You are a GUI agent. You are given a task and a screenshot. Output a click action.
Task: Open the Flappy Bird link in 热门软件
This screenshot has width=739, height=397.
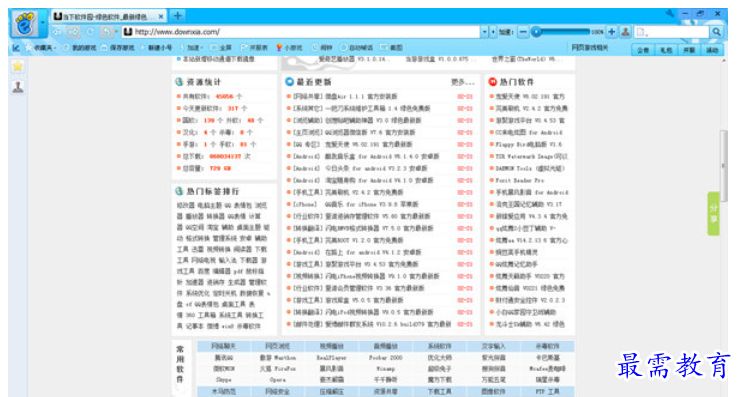[x=529, y=144]
